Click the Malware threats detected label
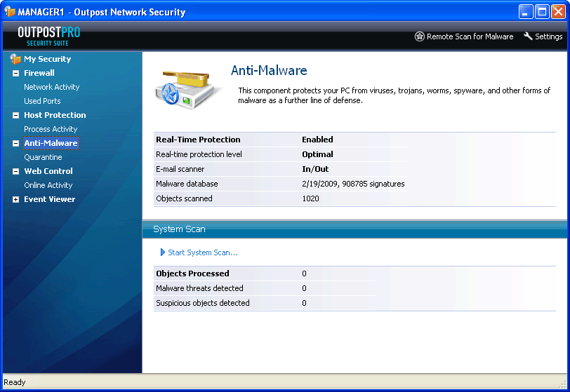This screenshot has width=570, height=392. tap(199, 288)
